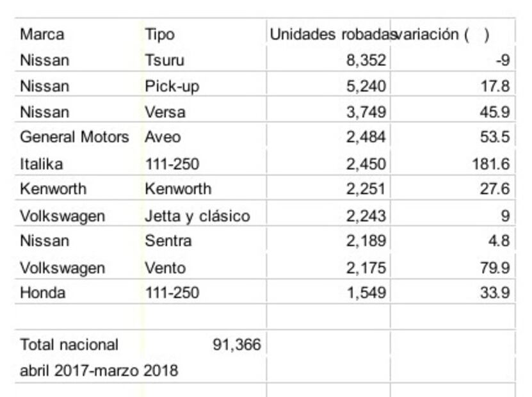Click the 'Kenworth' cell in Marca column
Viewport: 532px width, 397px height.
click(x=53, y=190)
